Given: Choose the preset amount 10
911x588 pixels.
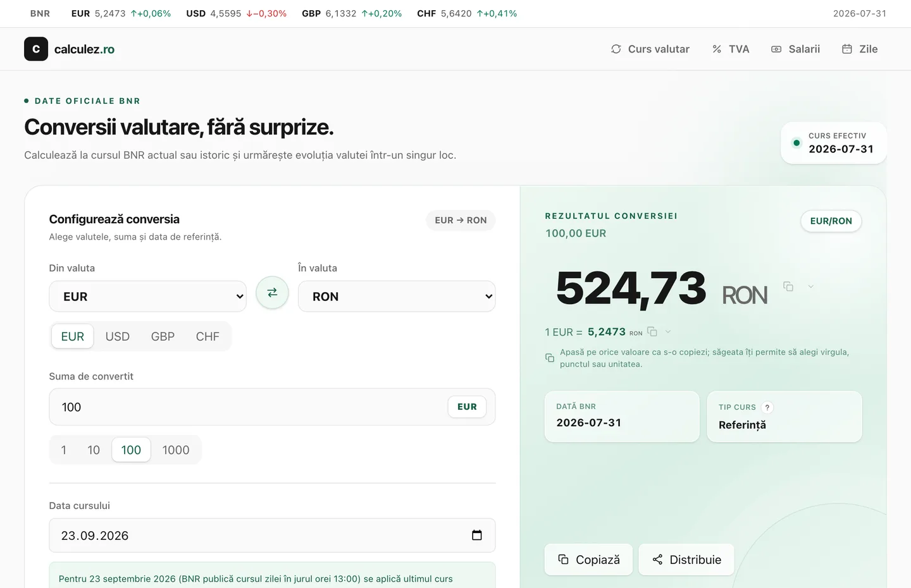Looking at the screenshot, I should click(94, 450).
